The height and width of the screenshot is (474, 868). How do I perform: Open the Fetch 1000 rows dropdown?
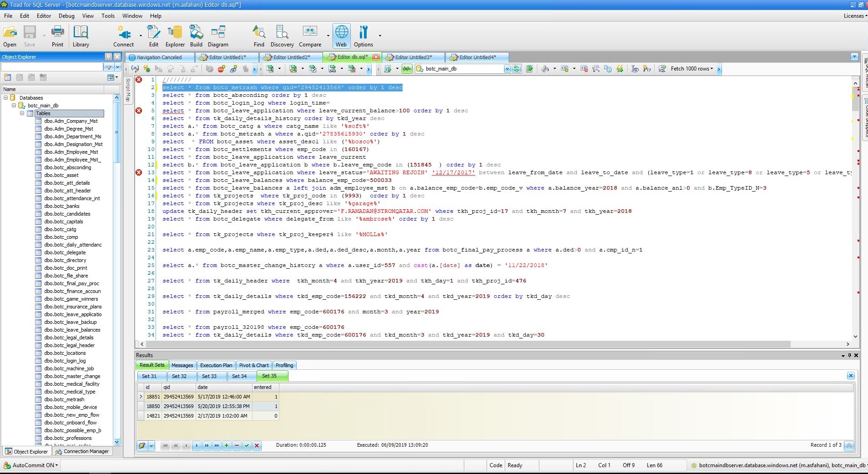pos(691,69)
